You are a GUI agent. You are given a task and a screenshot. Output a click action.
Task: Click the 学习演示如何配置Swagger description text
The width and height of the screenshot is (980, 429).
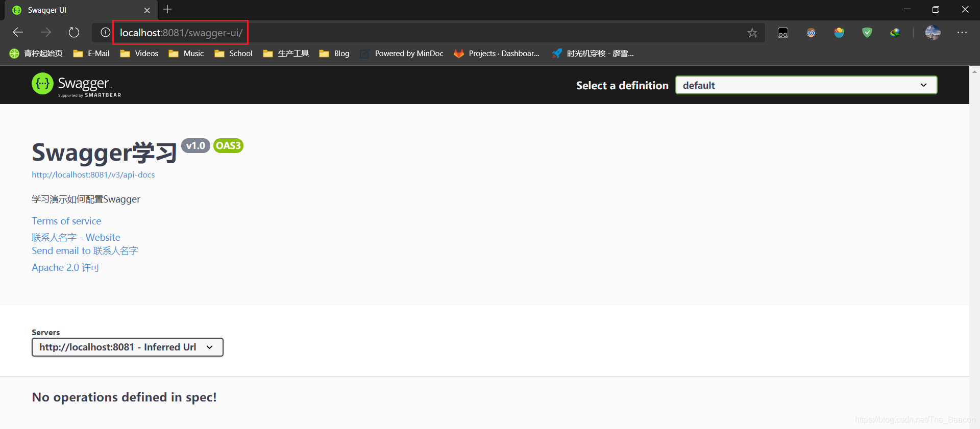point(86,199)
